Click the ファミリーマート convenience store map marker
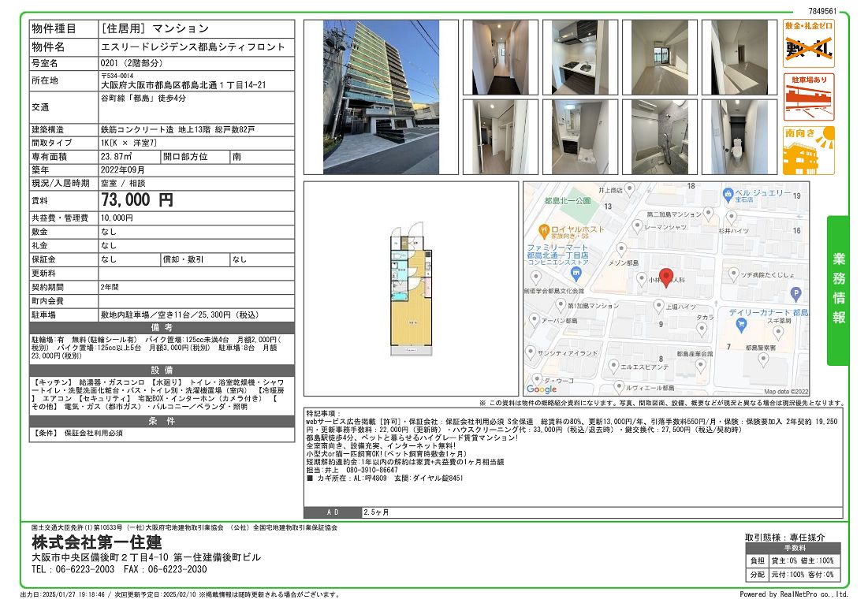The width and height of the screenshot is (868, 607). (x=576, y=273)
